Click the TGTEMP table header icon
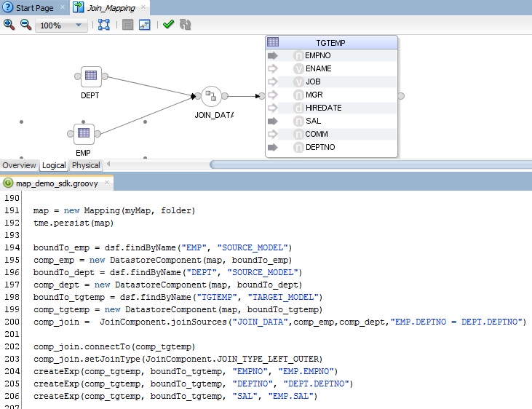 (273, 42)
